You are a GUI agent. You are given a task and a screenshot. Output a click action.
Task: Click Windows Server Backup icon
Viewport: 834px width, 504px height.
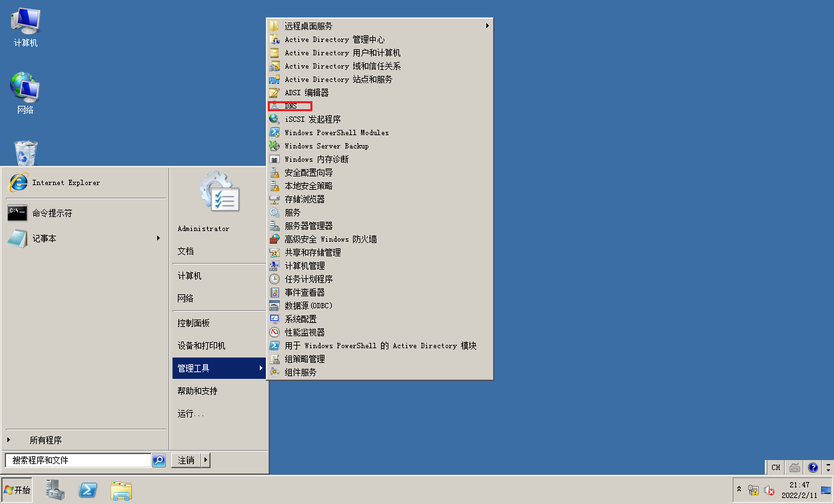coord(274,146)
